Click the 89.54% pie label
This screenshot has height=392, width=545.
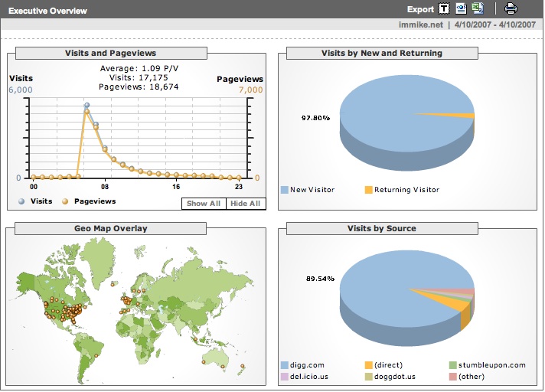pos(320,279)
